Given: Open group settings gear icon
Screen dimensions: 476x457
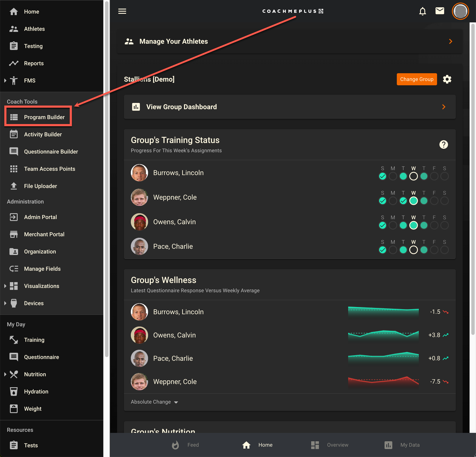Looking at the screenshot, I should pyautogui.click(x=447, y=79).
